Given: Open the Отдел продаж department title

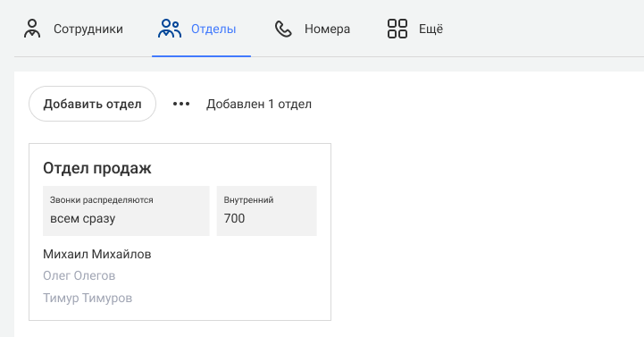Looking at the screenshot, I should 97,168.
